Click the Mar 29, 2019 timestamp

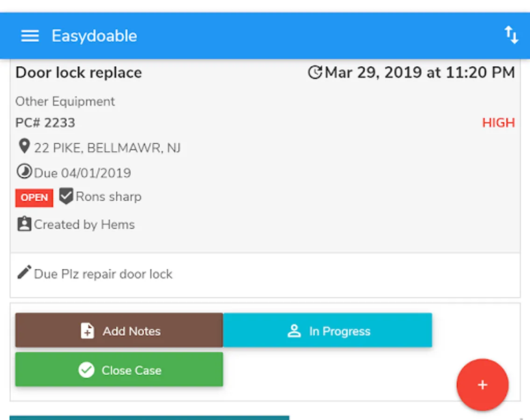(419, 73)
